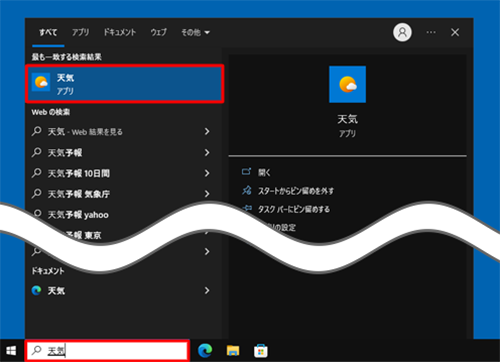Click the unpin icon beside スタートからピン留めを外す
This screenshot has height=362, width=500.
(247, 190)
